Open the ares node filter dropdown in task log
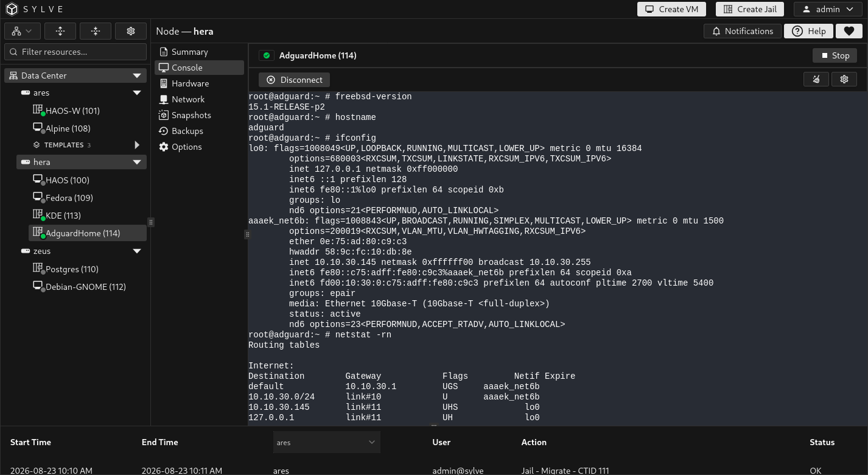Screen dimensions: 868x475 point(326,442)
